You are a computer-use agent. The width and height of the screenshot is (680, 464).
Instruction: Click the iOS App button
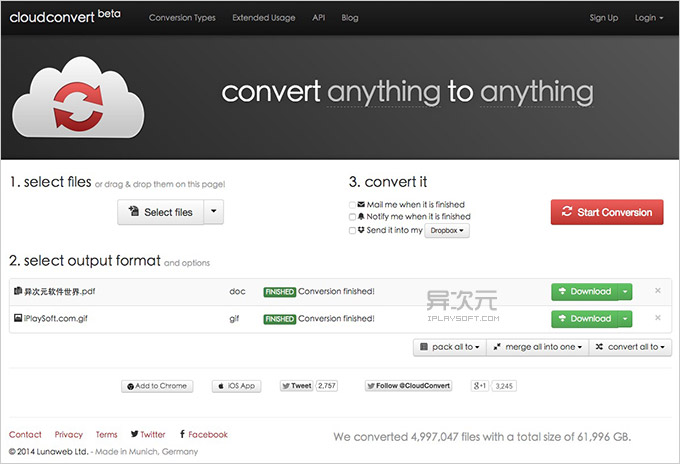pyautogui.click(x=236, y=386)
